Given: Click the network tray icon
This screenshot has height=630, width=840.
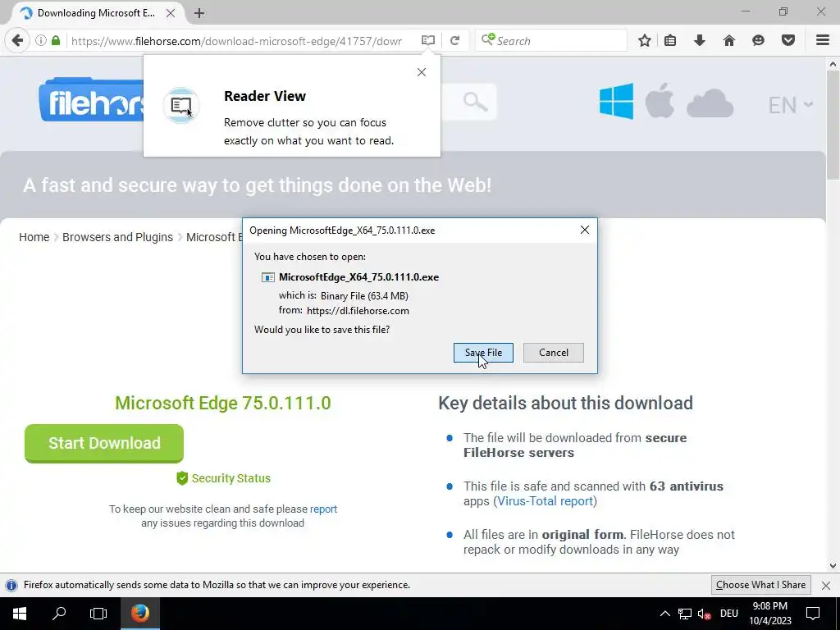Looking at the screenshot, I should click(x=685, y=614).
